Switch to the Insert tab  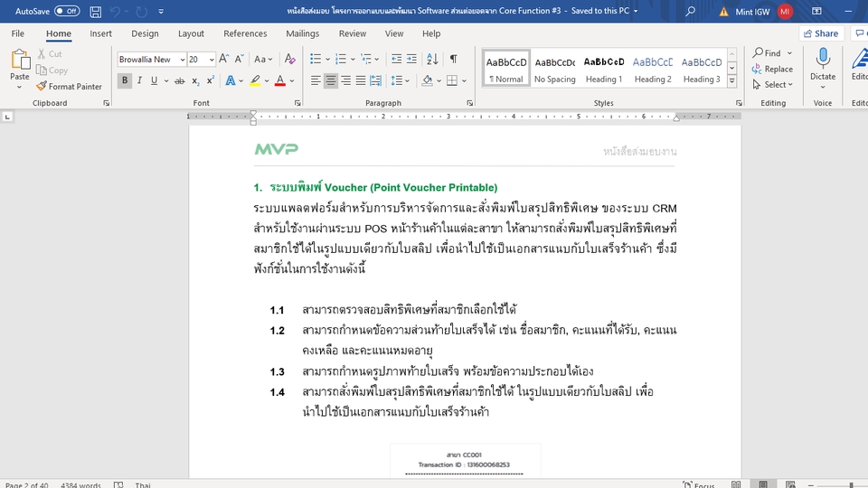pyautogui.click(x=100, y=33)
